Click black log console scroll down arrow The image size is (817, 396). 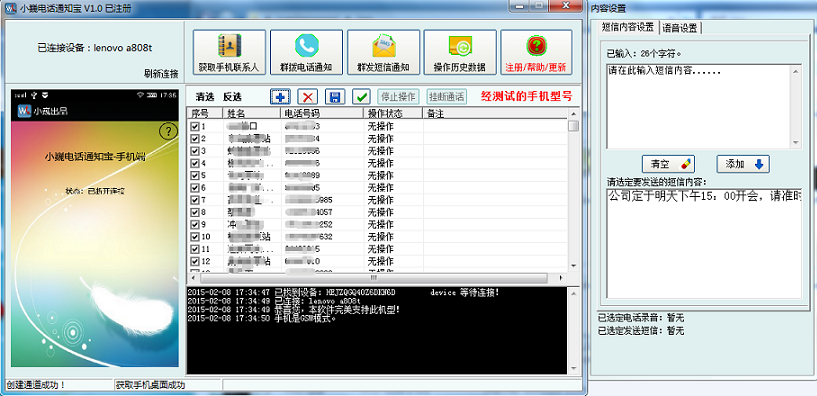pos(573,368)
